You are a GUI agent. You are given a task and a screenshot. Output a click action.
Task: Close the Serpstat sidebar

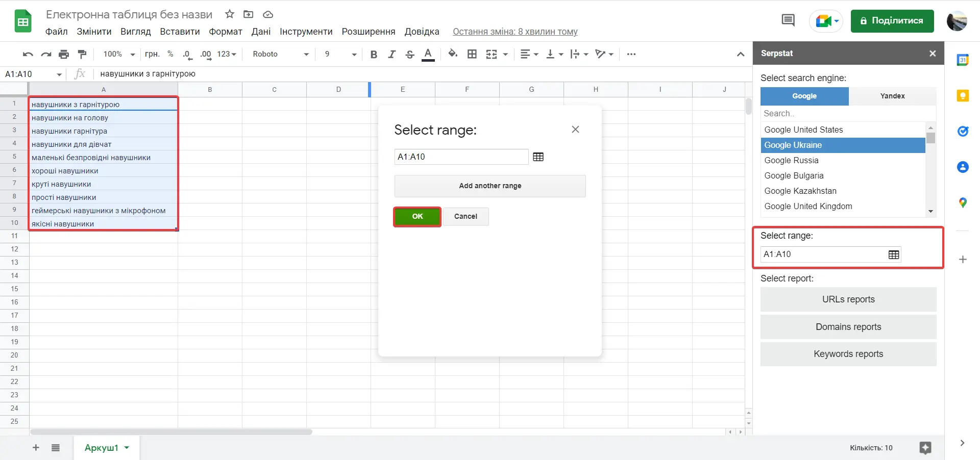coord(933,54)
